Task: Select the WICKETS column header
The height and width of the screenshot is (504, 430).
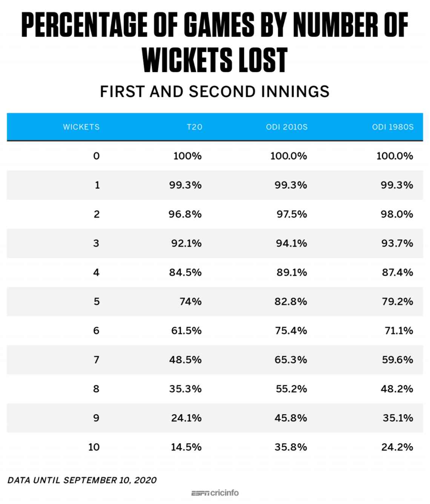Action: [81, 127]
